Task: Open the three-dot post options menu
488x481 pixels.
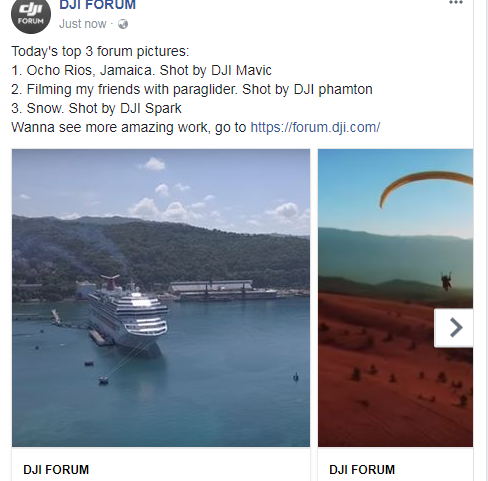Action: click(456, 3)
